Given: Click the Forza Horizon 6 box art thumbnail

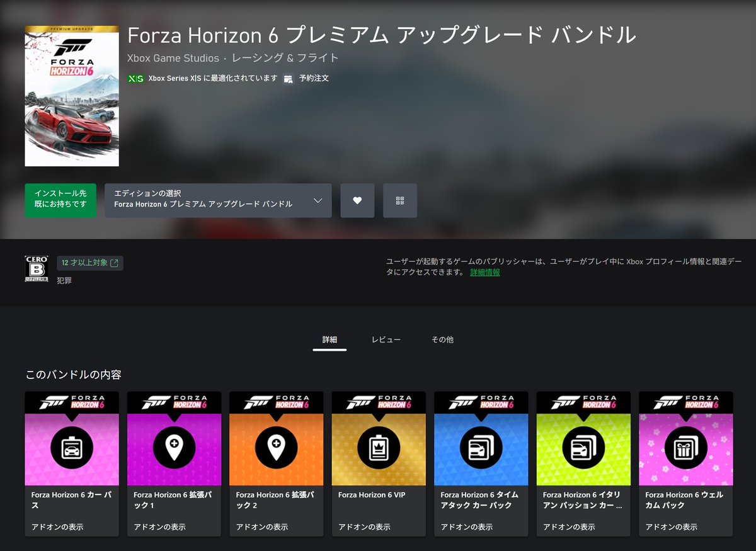Looking at the screenshot, I should click(72, 96).
